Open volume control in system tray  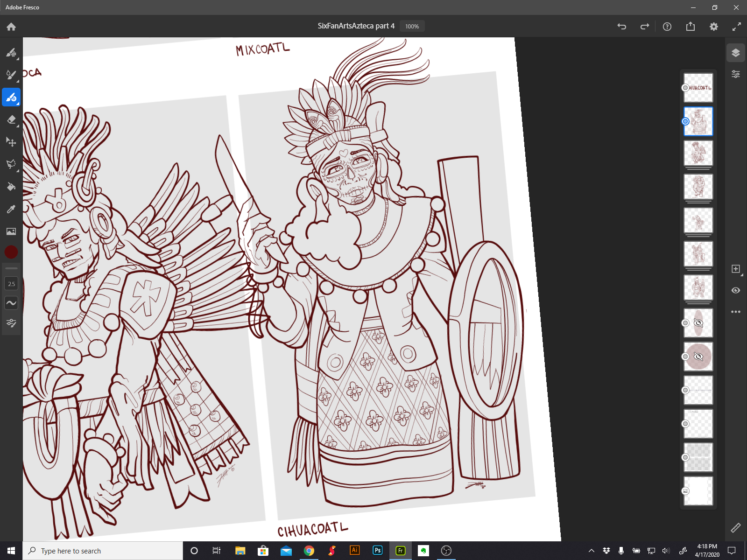666,551
